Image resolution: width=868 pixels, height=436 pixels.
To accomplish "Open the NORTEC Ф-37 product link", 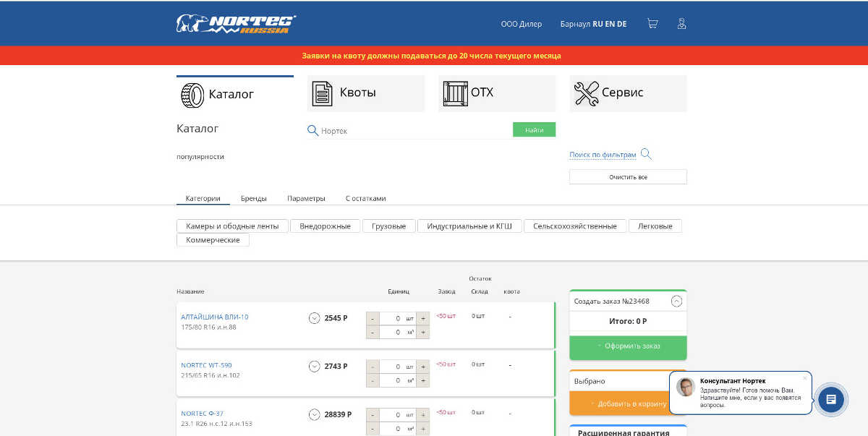I will click(x=202, y=414).
